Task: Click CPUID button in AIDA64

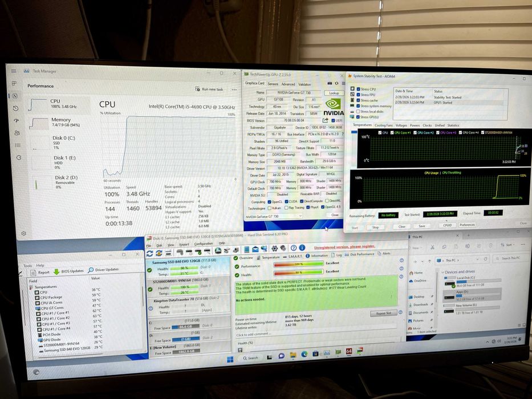Action: tap(447, 225)
